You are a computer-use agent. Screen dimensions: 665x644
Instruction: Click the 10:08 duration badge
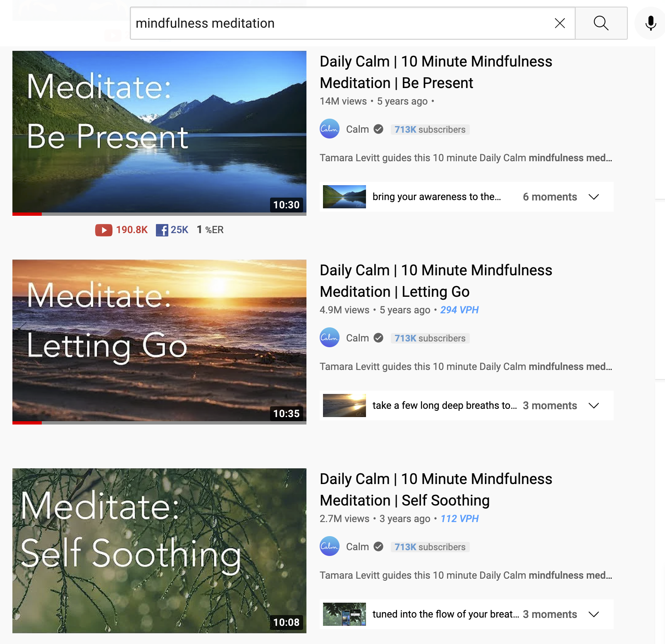tap(286, 622)
